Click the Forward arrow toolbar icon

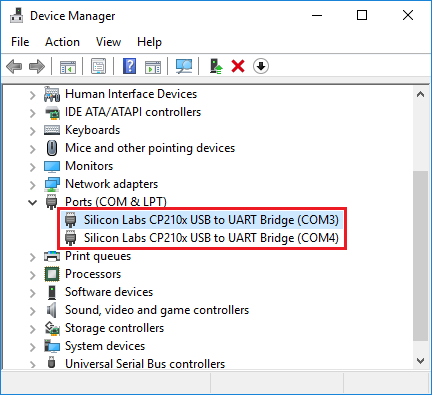[37, 66]
